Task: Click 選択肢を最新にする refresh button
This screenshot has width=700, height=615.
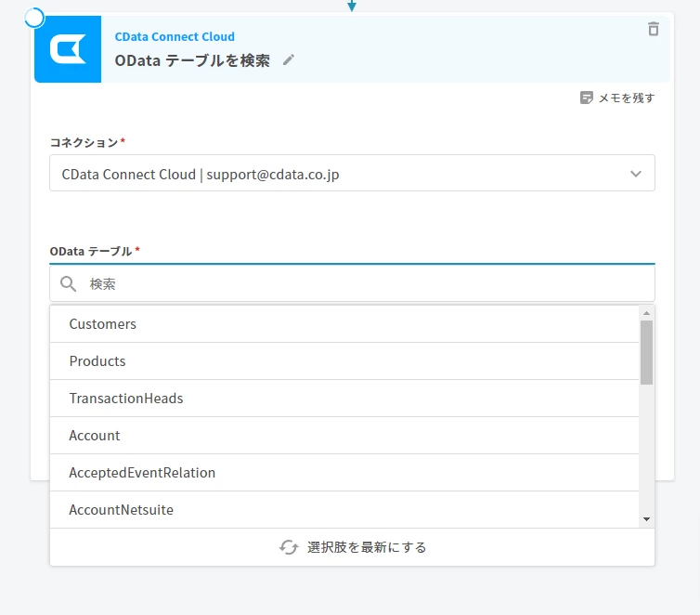Action: (x=352, y=547)
